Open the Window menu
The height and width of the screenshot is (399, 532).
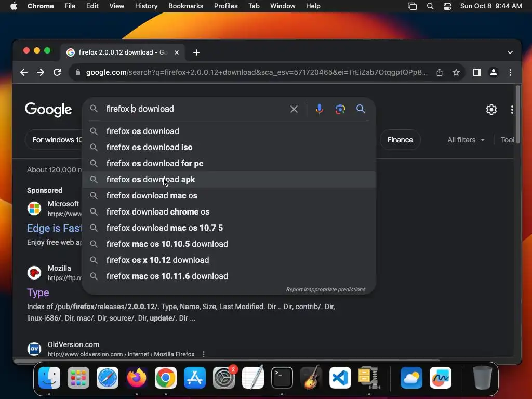pos(283,6)
